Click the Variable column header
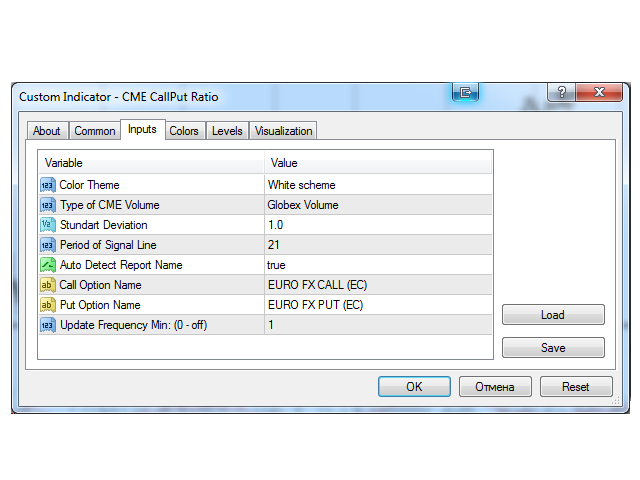Viewport: 640px width, 480px height. [x=151, y=163]
